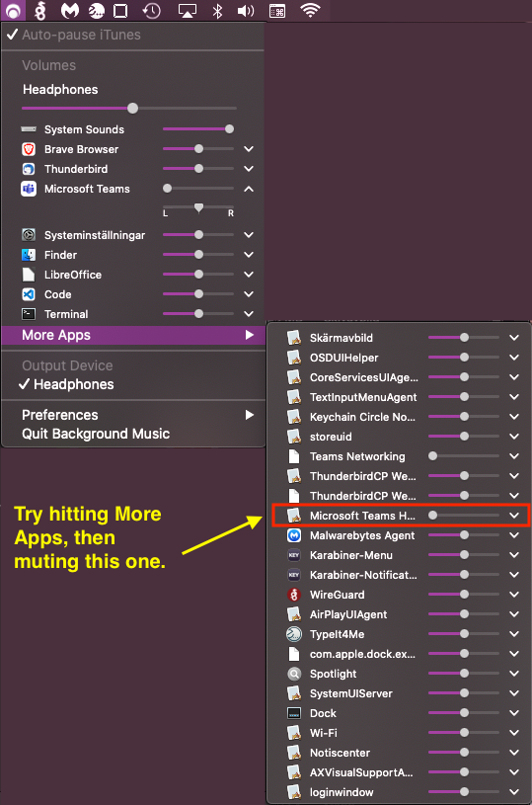Click the Terminal app icon

(x=29, y=314)
